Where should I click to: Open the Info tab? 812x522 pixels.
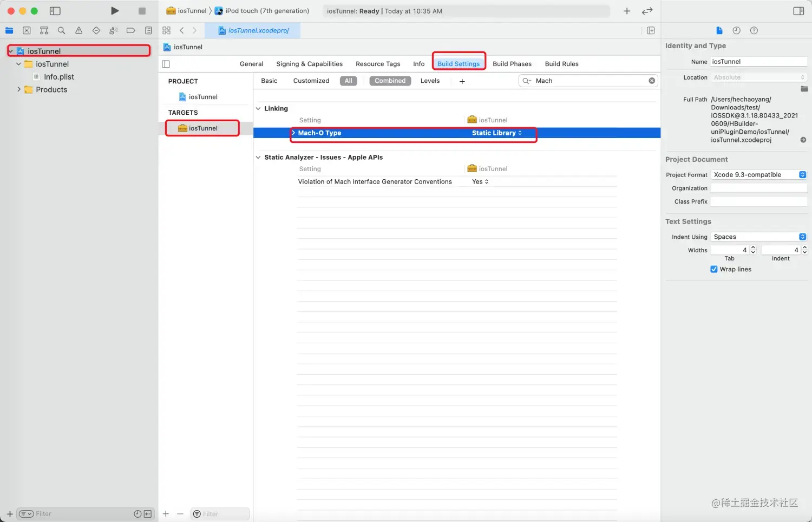[x=419, y=64]
